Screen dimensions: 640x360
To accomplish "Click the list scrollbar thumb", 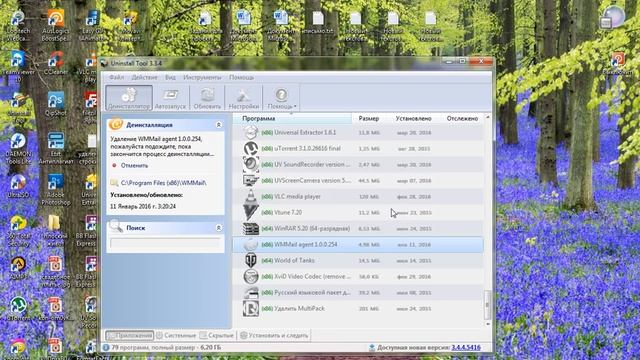I will [488, 304].
